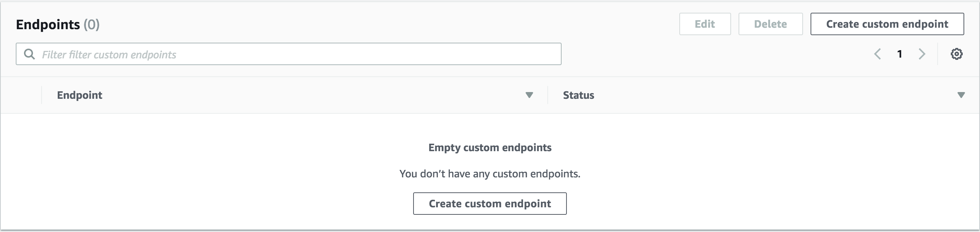Open table preferences with the gear icon

pyautogui.click(x=956, y=54)
